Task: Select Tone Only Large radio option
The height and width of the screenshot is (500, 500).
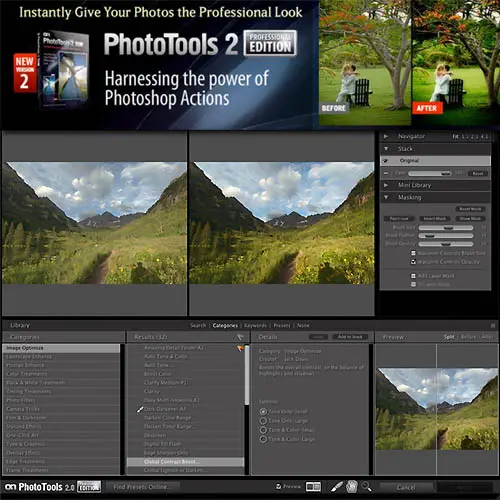Action: [263, 421]
